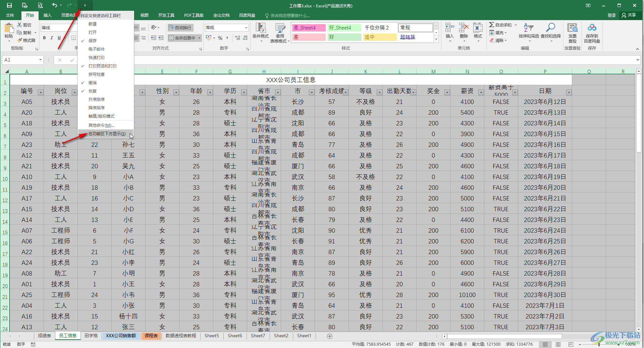Open the 性别 column filter dropdown

[x=176, y=92]
